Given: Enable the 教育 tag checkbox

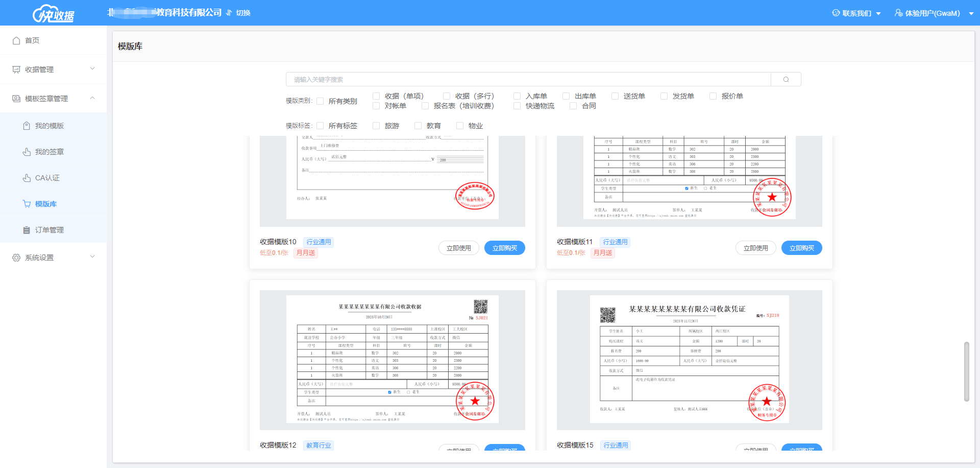Looking at the screenshot, I should click(x=418, y=126).
